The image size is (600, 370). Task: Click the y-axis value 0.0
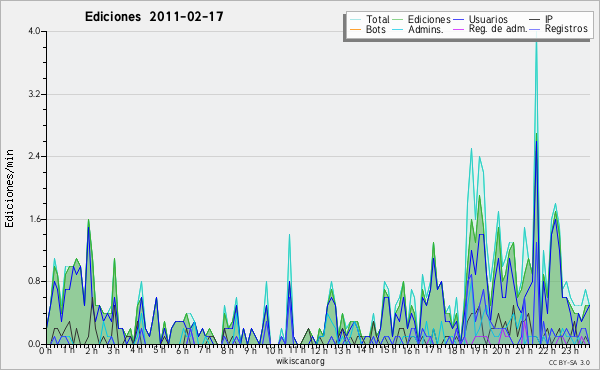pyautogui.click(x=34, y=344)
